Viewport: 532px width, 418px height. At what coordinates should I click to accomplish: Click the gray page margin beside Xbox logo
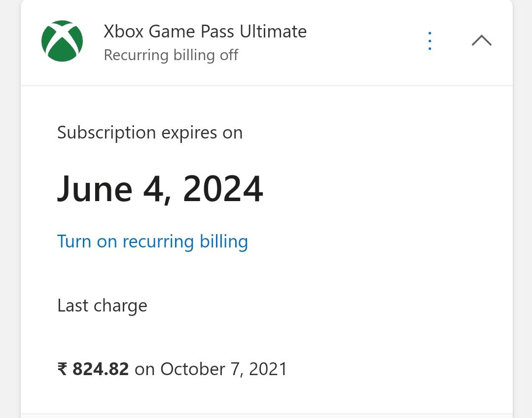(10, 41)
